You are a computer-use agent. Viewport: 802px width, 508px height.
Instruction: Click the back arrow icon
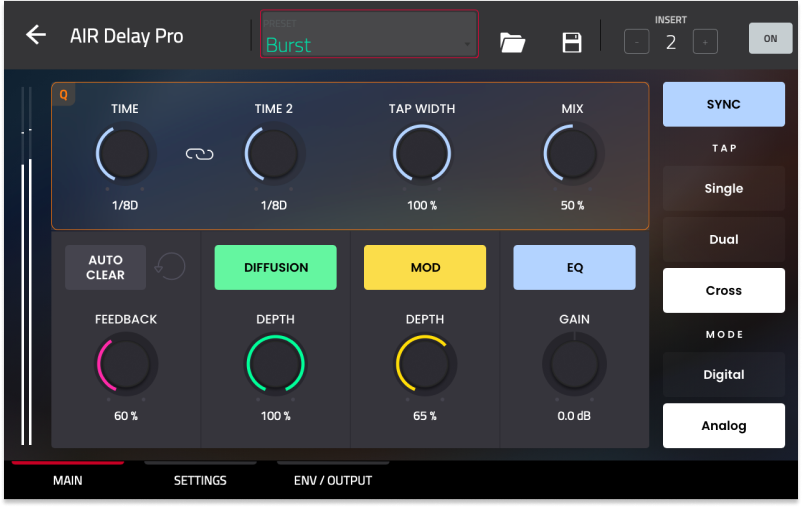(36, 35)
